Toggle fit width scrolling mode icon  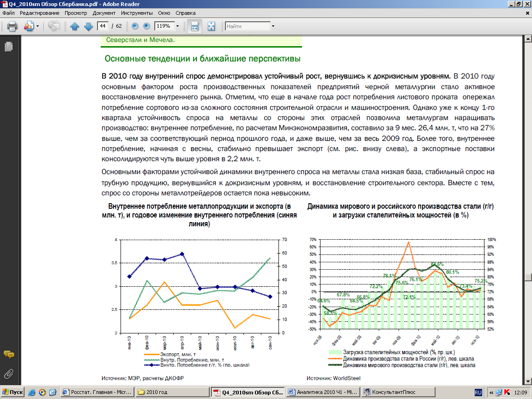(195, 26)
